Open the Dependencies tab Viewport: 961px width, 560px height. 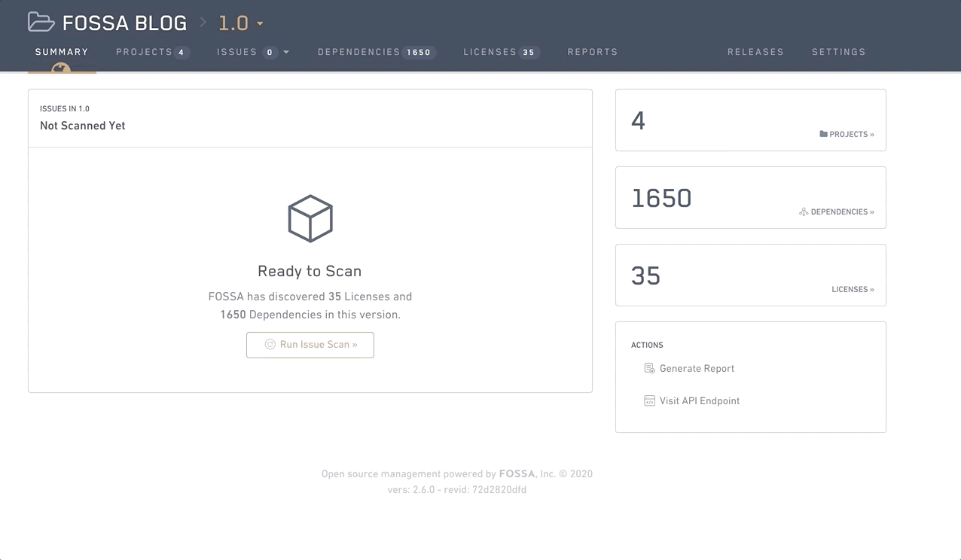[x=376, y=52]
